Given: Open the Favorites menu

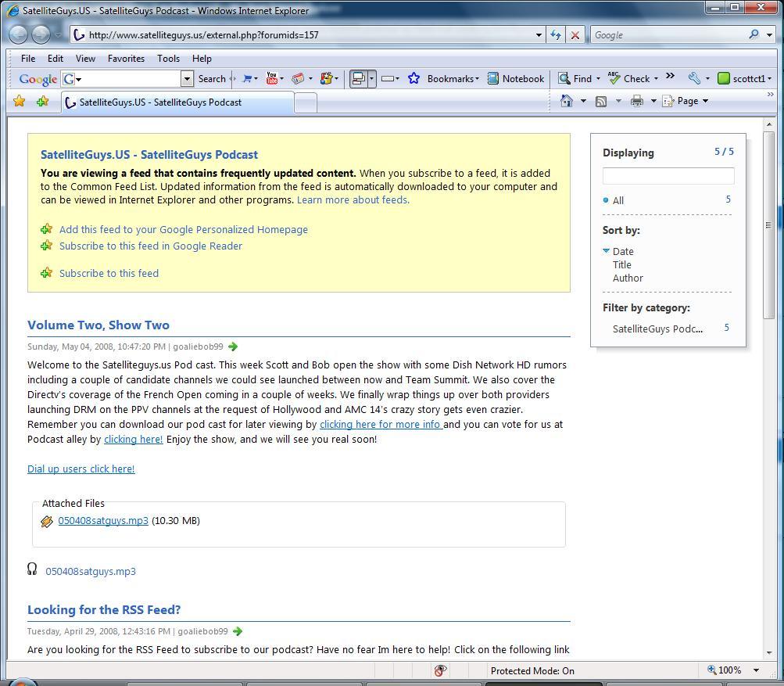Looking at the screenshot, I should pos(126,59).
